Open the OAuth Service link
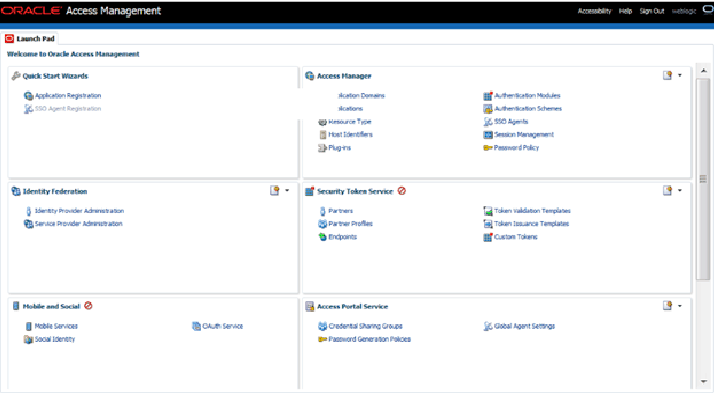Screen dimensions: 714x394 (x=222, y=327)
